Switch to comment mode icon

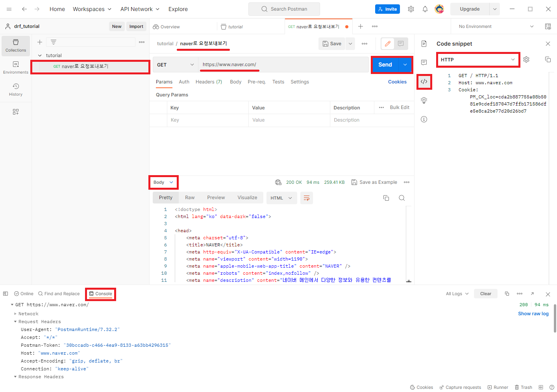401,44
